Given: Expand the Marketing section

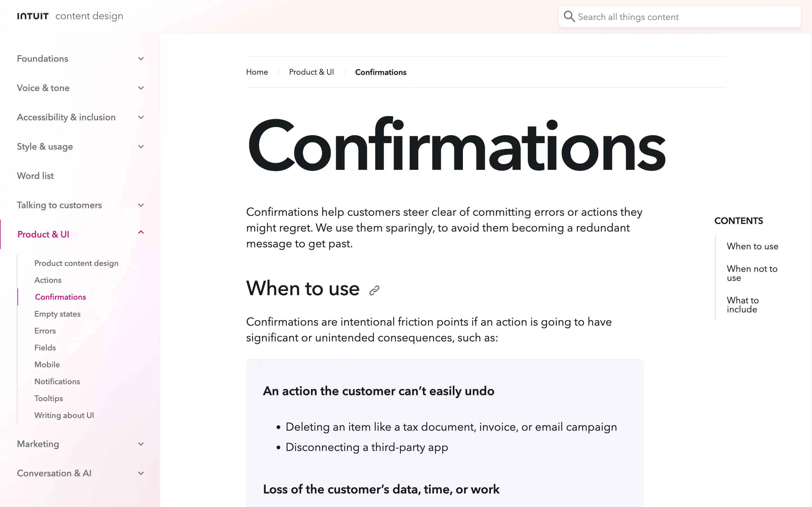Looking at the screenshot, I should point(141,444).
